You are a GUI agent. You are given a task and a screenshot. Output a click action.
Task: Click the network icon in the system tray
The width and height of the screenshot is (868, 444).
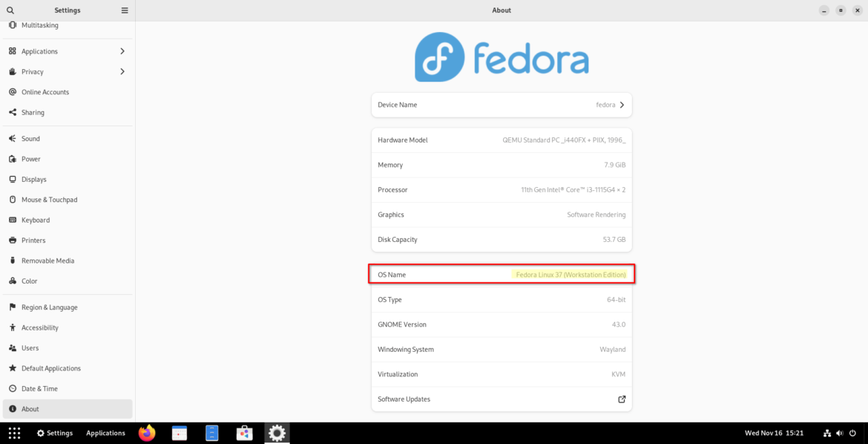[x=826, y=433]
